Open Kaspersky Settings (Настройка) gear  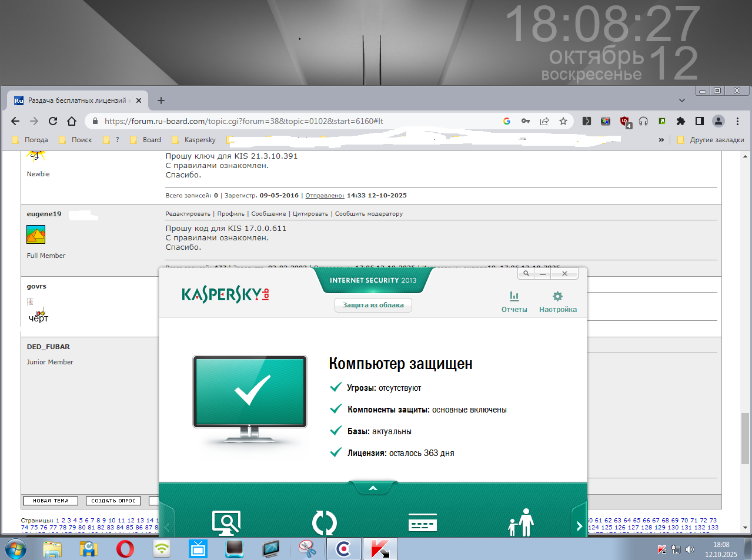coord(558,301)
